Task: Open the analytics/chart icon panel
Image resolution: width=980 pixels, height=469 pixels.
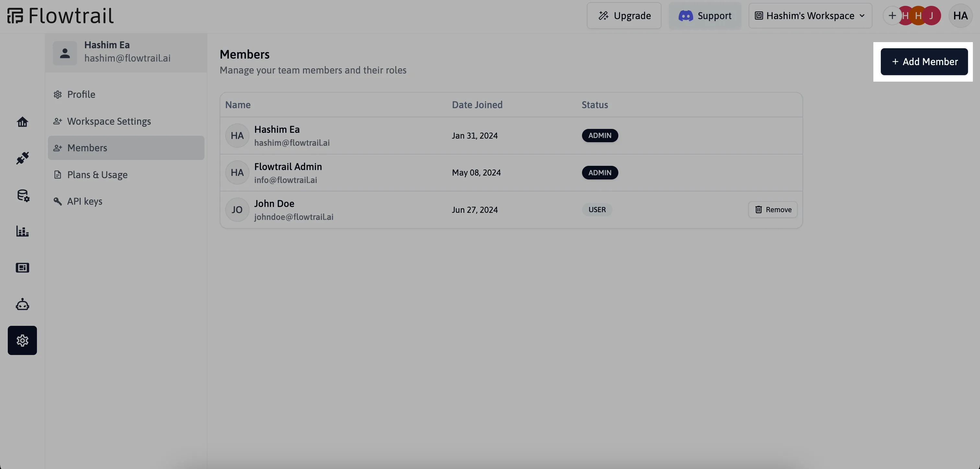Action: pos(22,231)
